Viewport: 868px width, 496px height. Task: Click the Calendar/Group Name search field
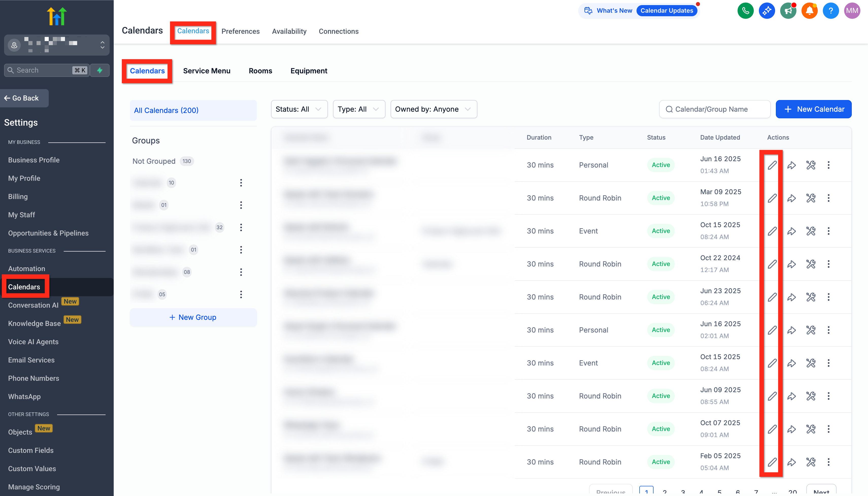(714, 109)
